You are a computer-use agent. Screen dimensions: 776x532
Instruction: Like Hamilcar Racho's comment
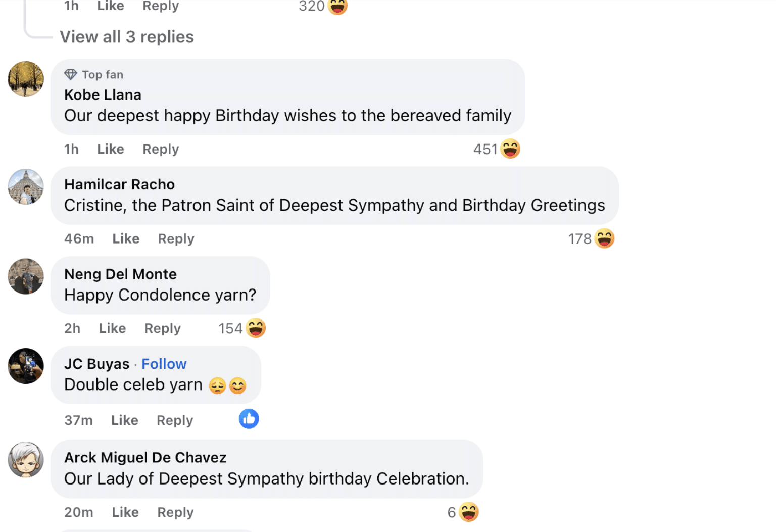click(126, 238)
